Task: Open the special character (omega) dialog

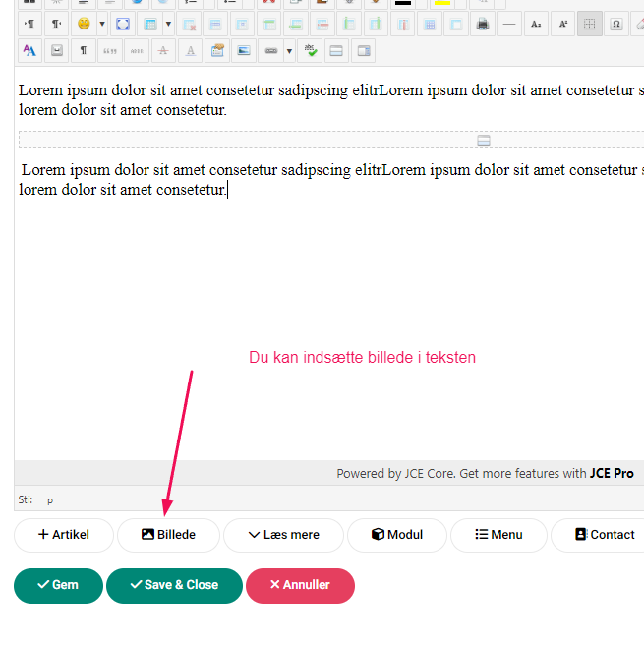Action: pyautogui.click(x=616, y=24)
